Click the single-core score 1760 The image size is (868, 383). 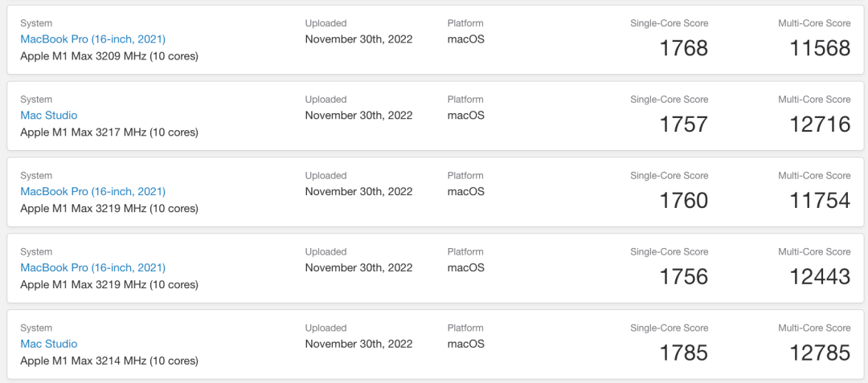tap(683, 201)
